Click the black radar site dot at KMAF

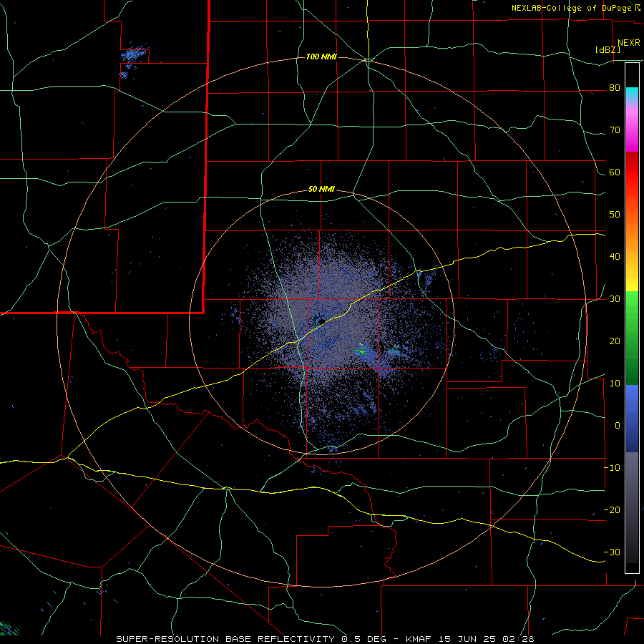click(x=322, y=321)
